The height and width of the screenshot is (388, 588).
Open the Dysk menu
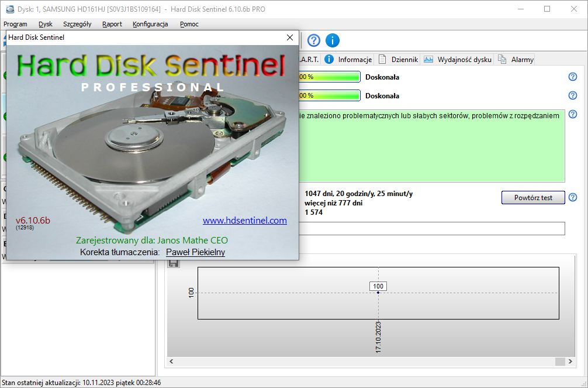pos(46,24)
